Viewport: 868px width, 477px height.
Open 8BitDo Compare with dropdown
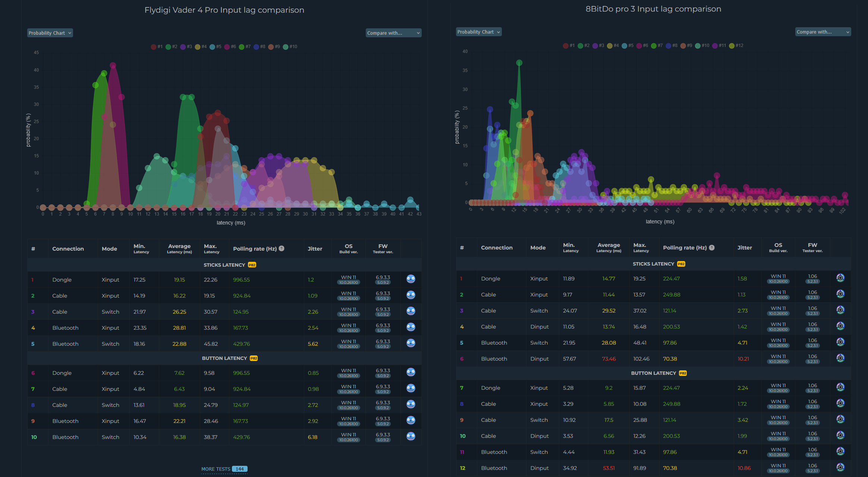point(823,32)
